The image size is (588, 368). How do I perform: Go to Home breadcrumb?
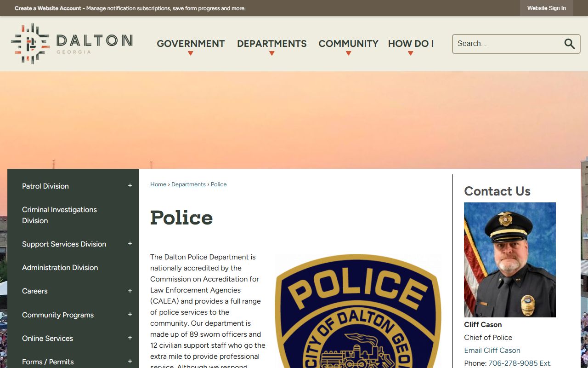(158, 184)
